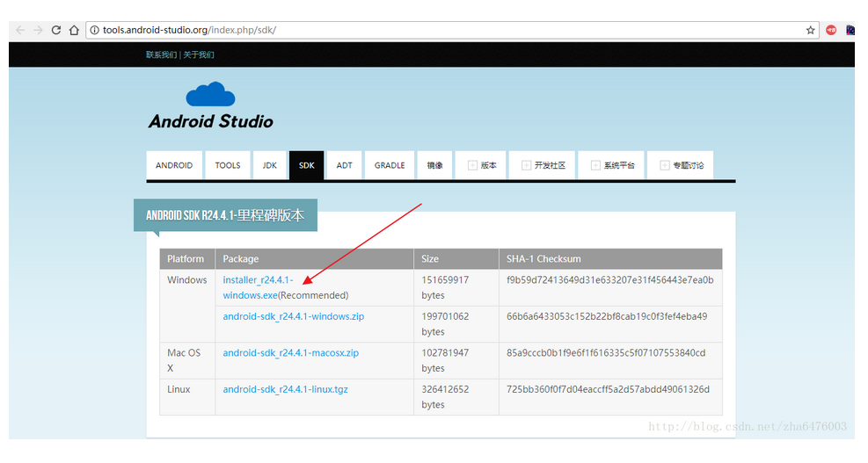Expand the 系统平台 menu
The image size is (868, 463).
pyautogui.click(x=612, y=165)
